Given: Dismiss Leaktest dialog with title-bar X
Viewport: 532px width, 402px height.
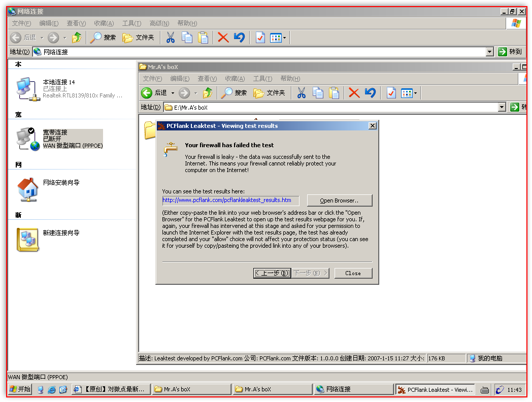Looking at the screenshot, I should 372,126.
